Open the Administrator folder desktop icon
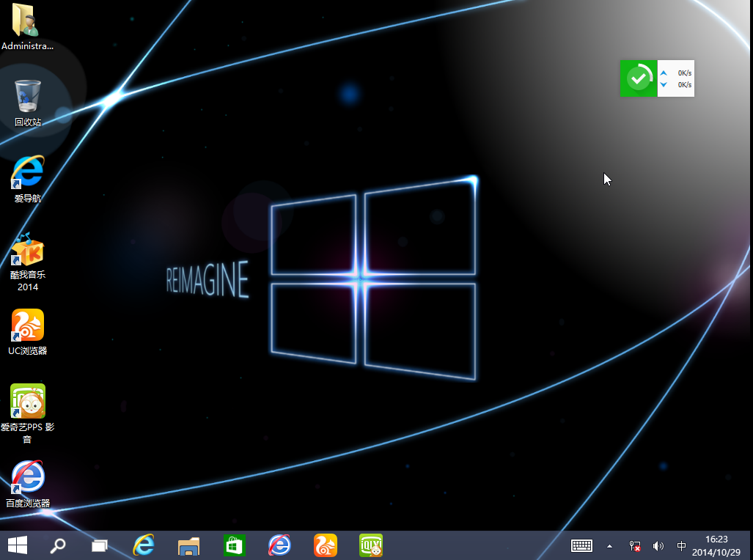 click(x=27, y=26)
